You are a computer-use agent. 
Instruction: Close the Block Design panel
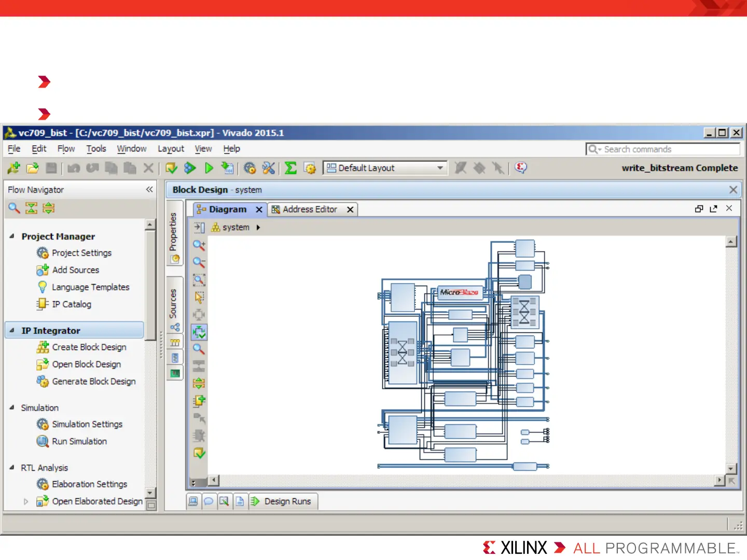point(733,190)
